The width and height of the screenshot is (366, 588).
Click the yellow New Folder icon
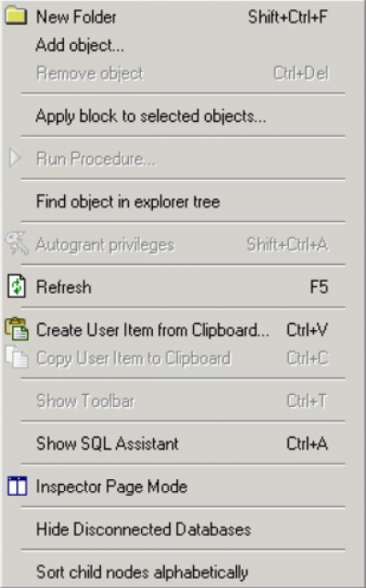coord(16,16)
